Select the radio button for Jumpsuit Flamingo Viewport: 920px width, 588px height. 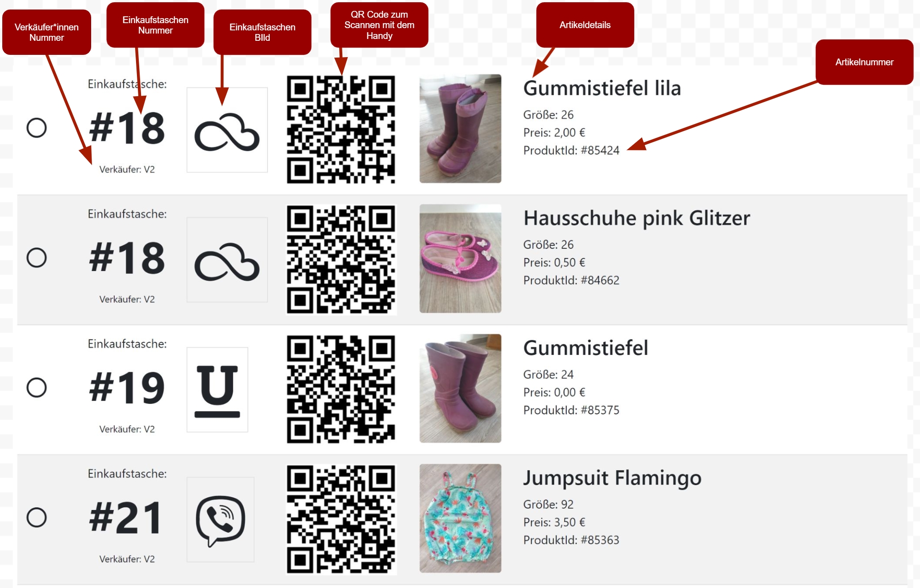pyautogui.click(x=37, y=517)
